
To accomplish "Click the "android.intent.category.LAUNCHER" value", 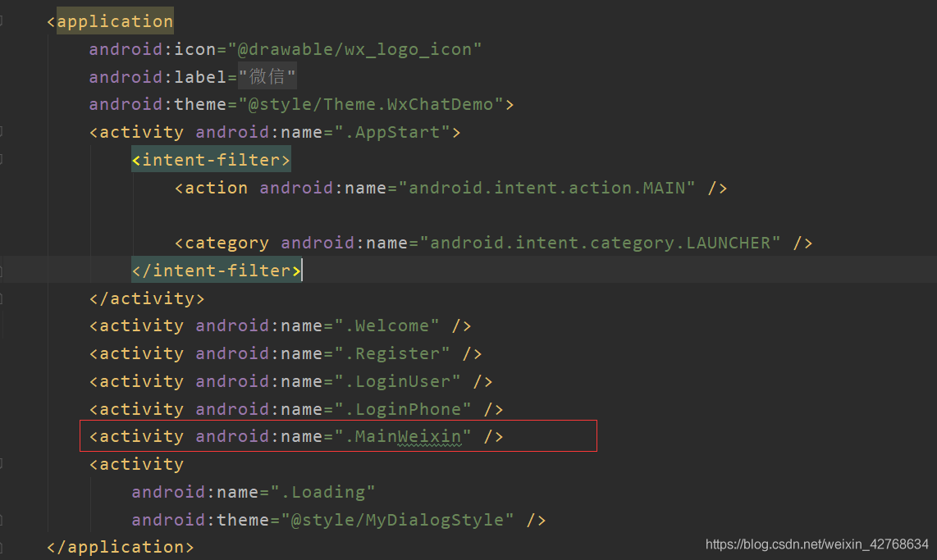I will tap(600, 243).
